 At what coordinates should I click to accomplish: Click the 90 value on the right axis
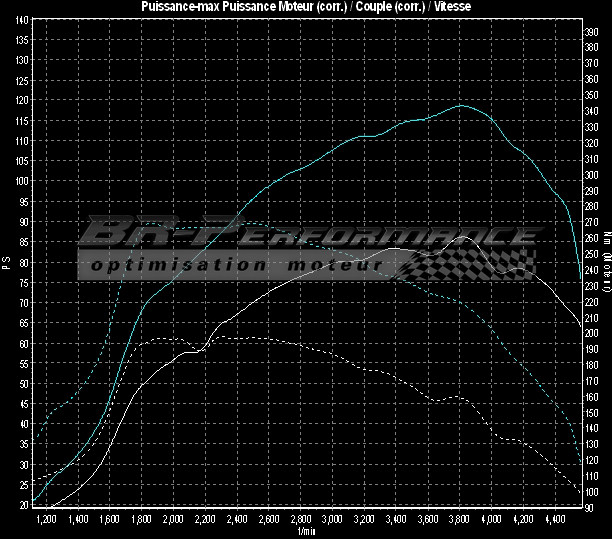click(592, 506)
